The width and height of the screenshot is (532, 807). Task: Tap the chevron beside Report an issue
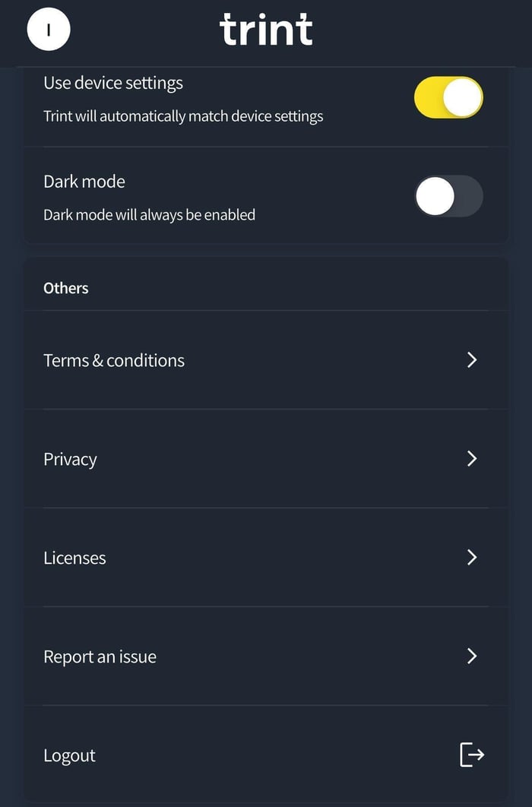click(x=472, y=656)
